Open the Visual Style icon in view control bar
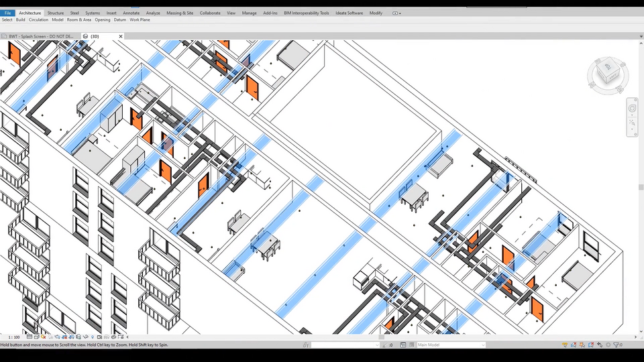644x362 pixels. click(x=35, y=337)
